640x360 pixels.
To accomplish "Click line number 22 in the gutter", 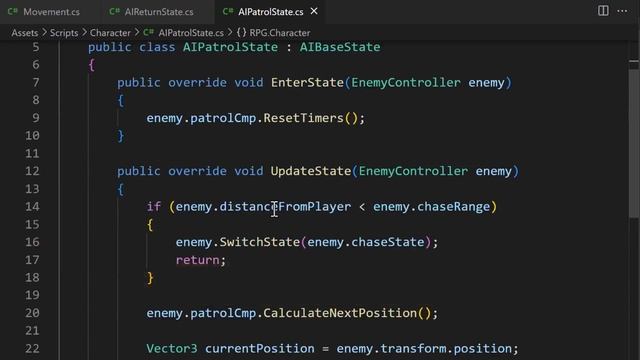I will pos(32,349).
